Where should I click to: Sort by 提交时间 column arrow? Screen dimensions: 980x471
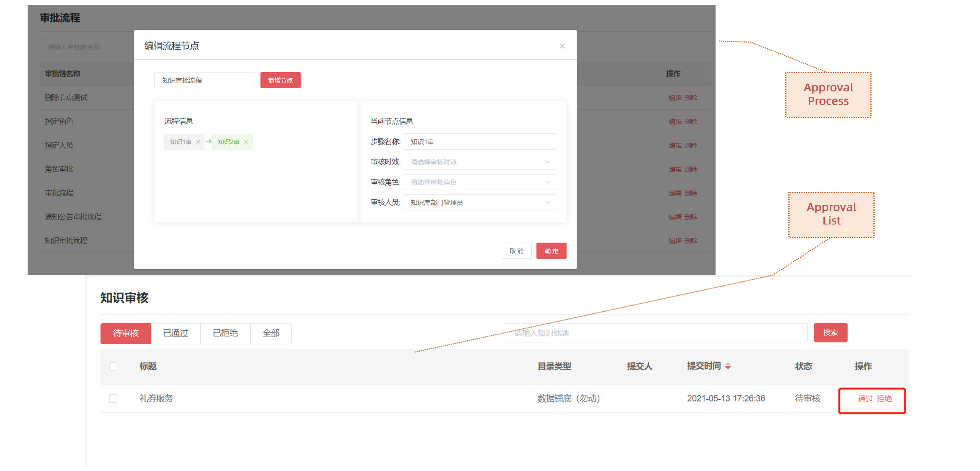[727, 366]
